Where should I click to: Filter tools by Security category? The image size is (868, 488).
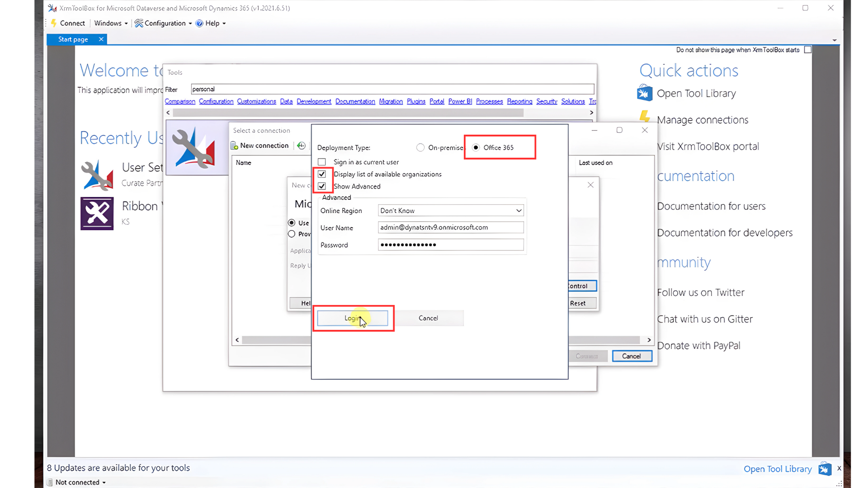[547, 101]
